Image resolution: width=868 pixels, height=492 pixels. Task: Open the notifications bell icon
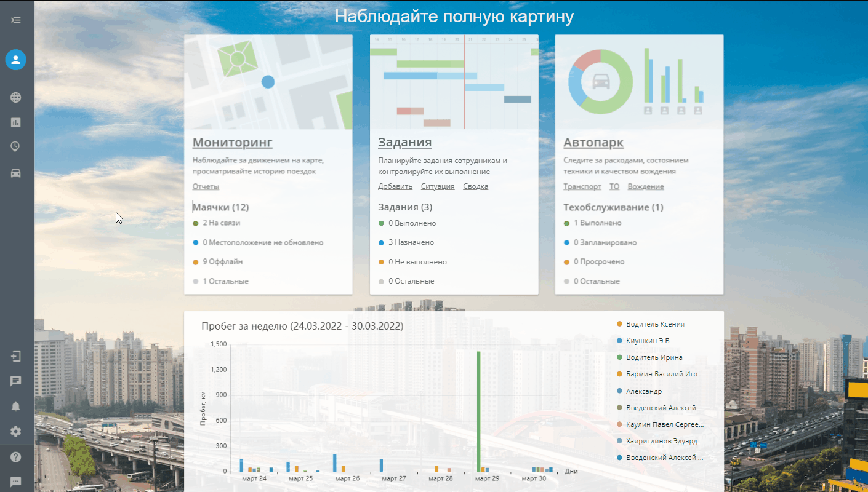point(16,407)
